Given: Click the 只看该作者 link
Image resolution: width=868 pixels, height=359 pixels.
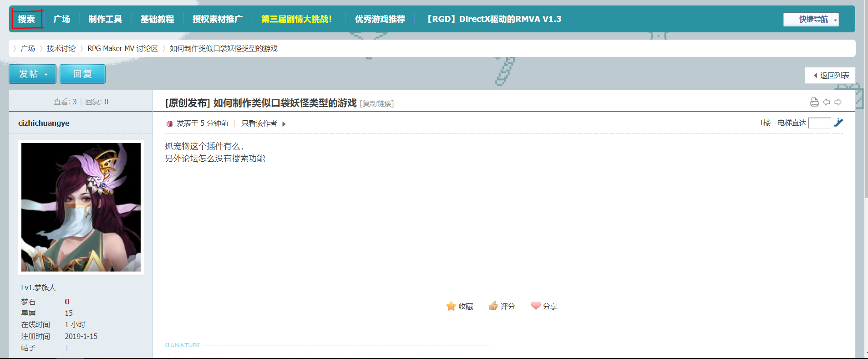Looking at the screenshot, I should tap(259, 123).
